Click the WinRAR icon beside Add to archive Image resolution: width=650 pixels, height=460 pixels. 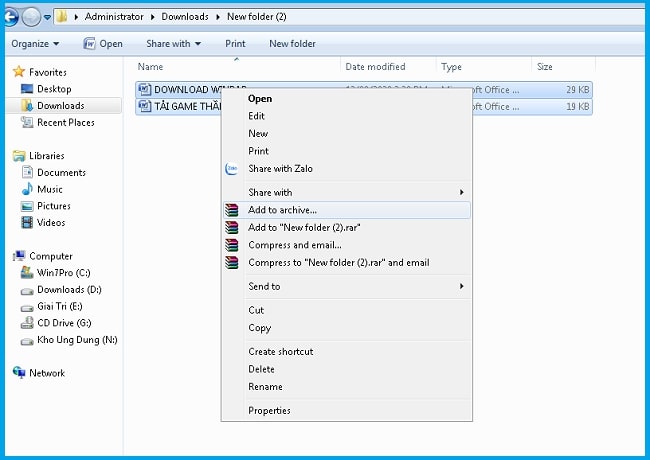pos(232,210)
